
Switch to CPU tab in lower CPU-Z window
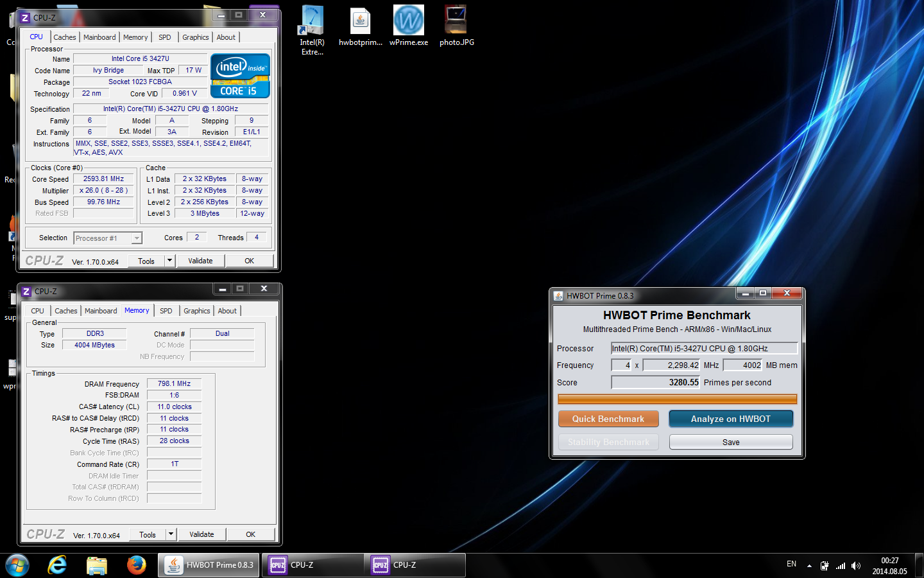(38, 311)
